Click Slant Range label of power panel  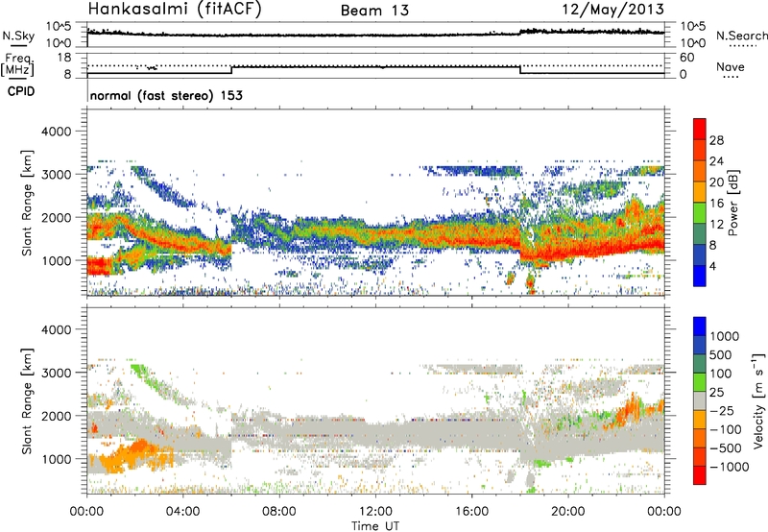click(27, 204)
